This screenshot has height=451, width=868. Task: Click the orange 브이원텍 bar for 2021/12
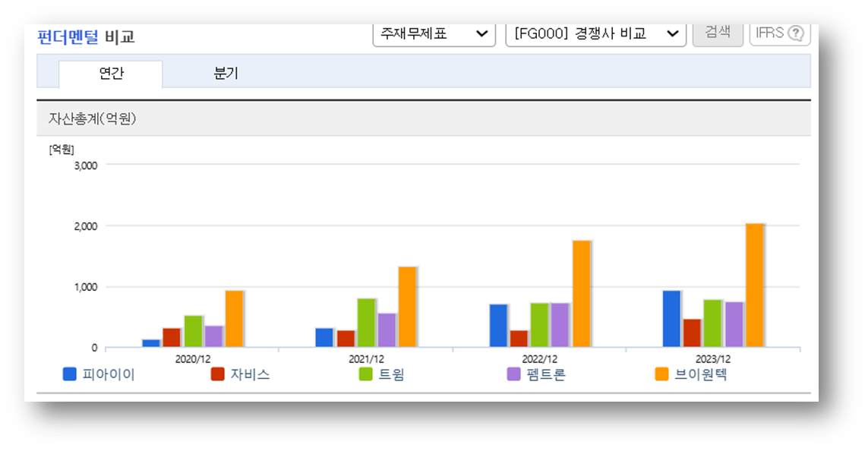pyautogui.click(x=408, y=307)
